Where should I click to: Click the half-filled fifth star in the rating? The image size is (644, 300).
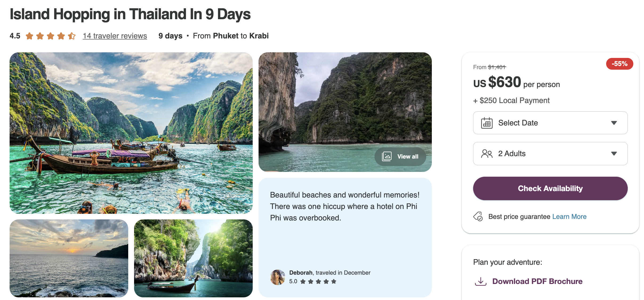coord(71,35)
